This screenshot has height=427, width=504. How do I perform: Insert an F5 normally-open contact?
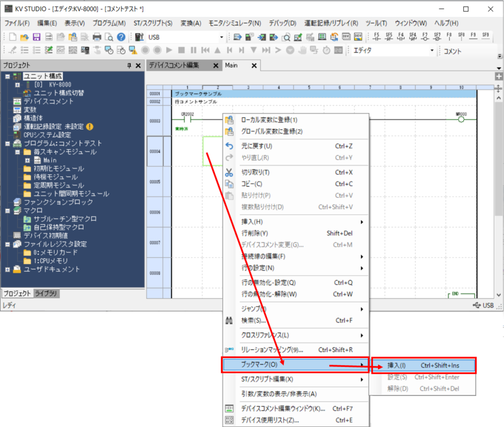click(377, 36)
